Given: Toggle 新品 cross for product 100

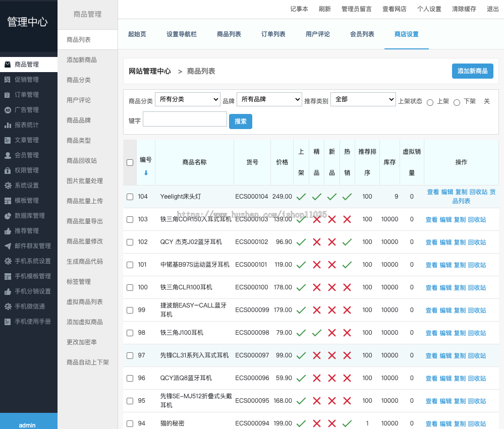Looking at the screenshot, I should 332,287.
